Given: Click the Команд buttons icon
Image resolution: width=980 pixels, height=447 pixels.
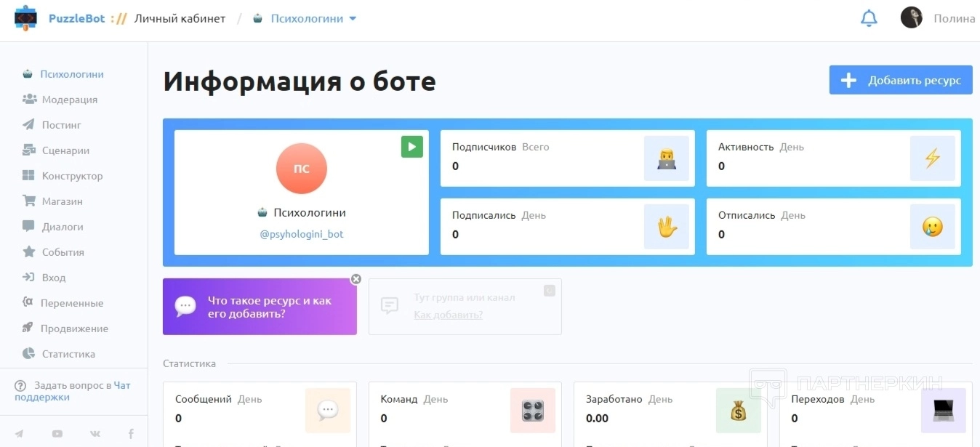Looking at the screenshot, I should [533, 411].
